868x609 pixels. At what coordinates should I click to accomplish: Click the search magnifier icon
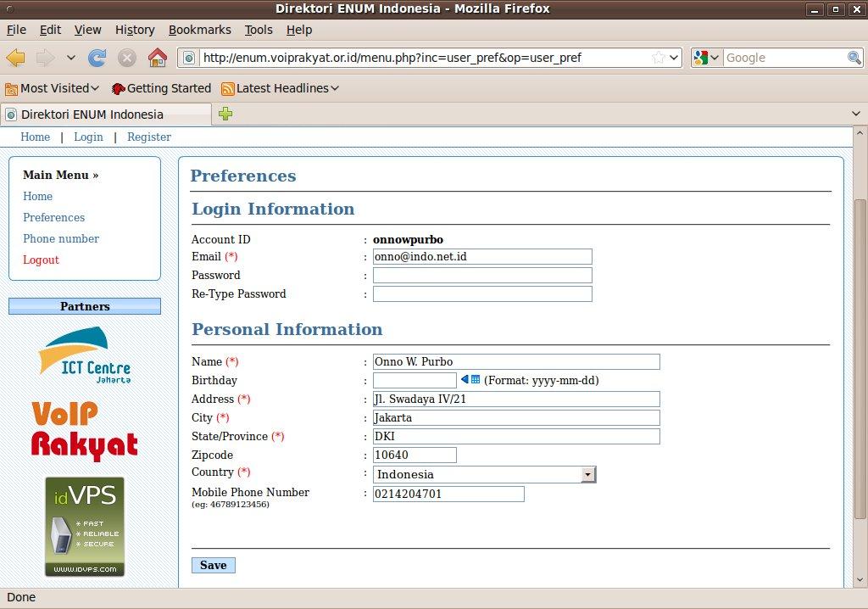(854, 58)
